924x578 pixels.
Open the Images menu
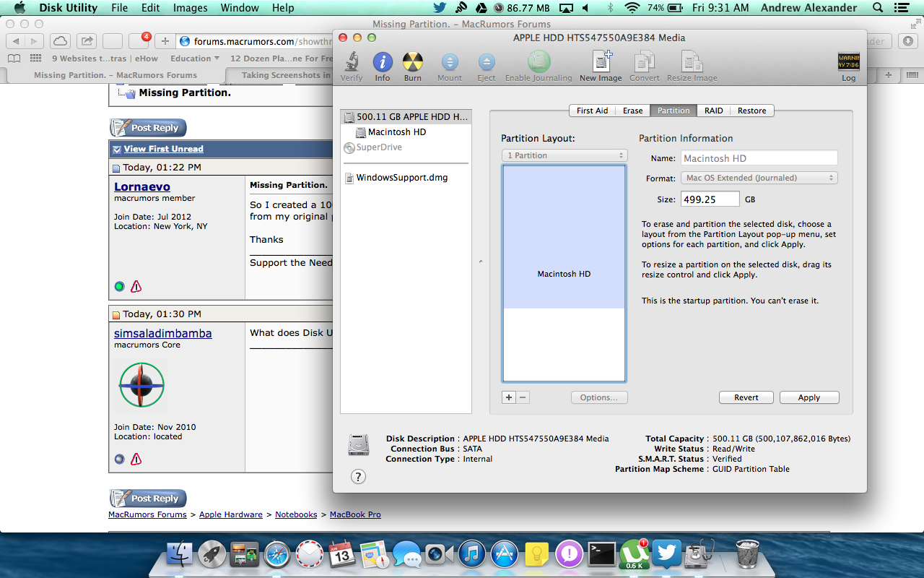pos(191,8)
